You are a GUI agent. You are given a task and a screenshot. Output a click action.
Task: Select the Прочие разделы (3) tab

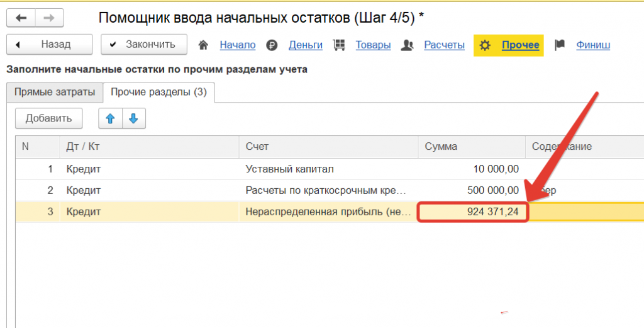click(x=158, y=92)
